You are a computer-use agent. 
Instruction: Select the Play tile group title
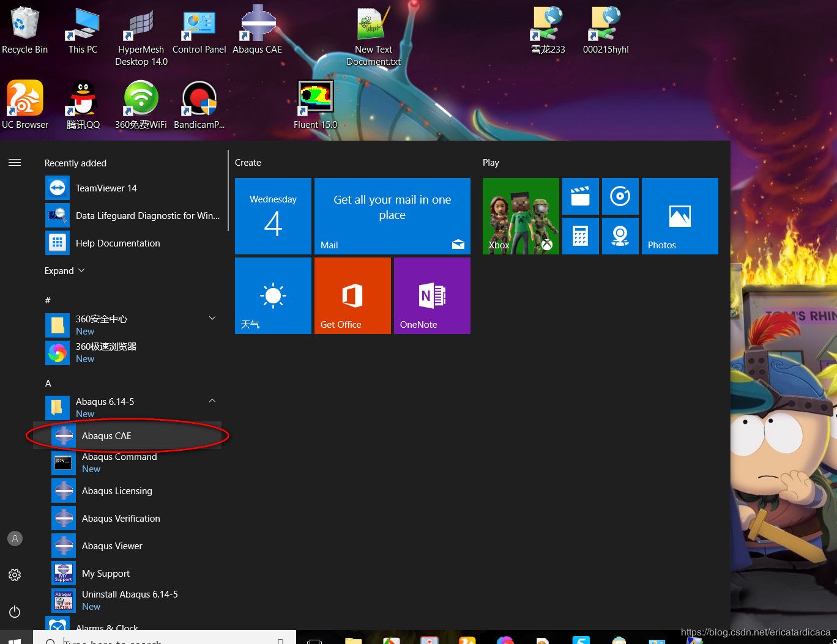(x=491, y=163)
